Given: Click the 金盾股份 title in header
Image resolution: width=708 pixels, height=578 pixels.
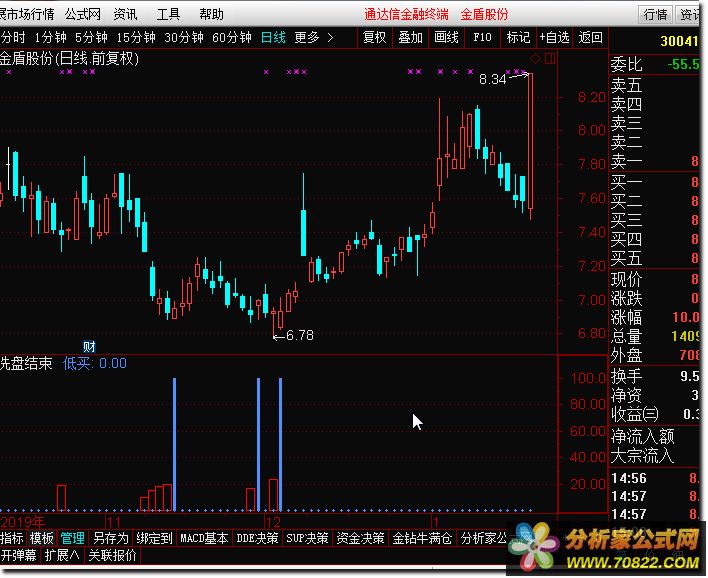Looking at the screenshot, I should [x=484, y=14].
